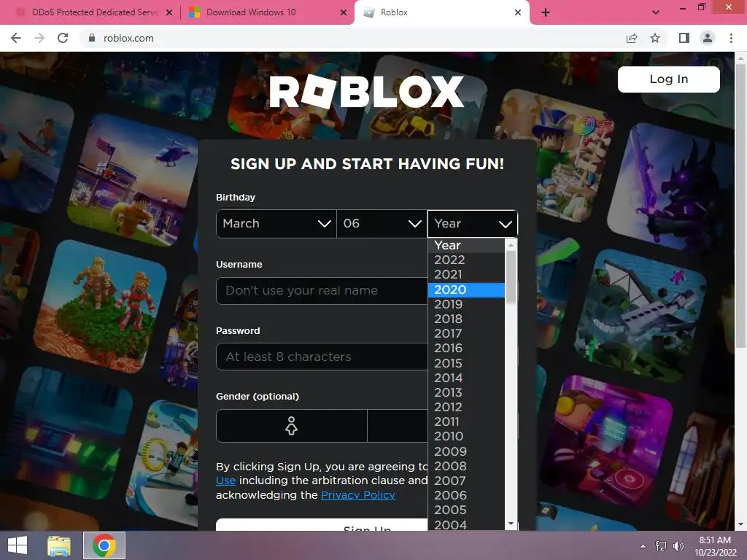Click the year list scrollbar thumb
Image resolution: width=747 pixels, height=560 pixels.
[511, 276]
